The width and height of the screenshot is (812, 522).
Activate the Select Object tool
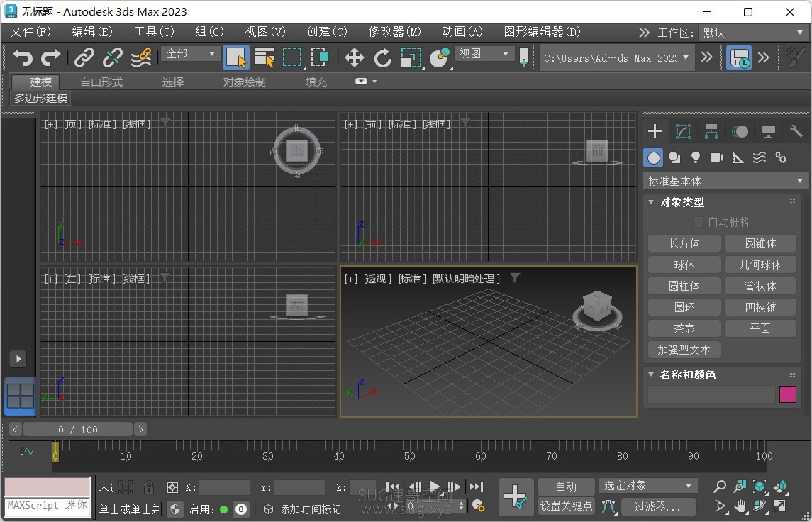pos(236,57)
